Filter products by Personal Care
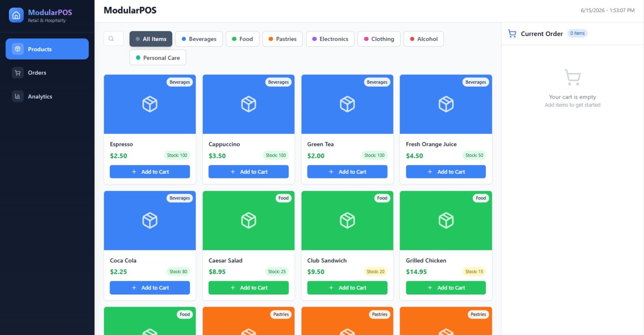The height and width of the screenshot is (335, 644). [158, 58]
